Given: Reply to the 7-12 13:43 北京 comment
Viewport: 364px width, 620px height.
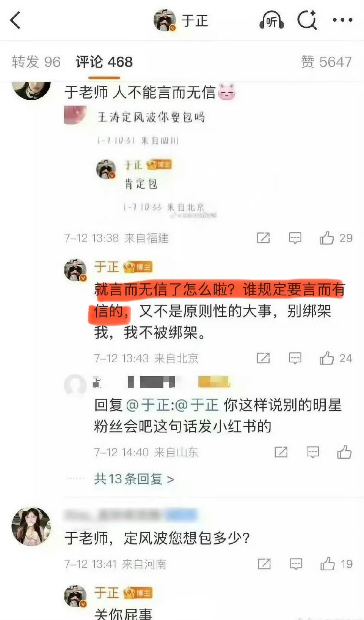Looking at the screenshot, I should click(x=295, y=358).
